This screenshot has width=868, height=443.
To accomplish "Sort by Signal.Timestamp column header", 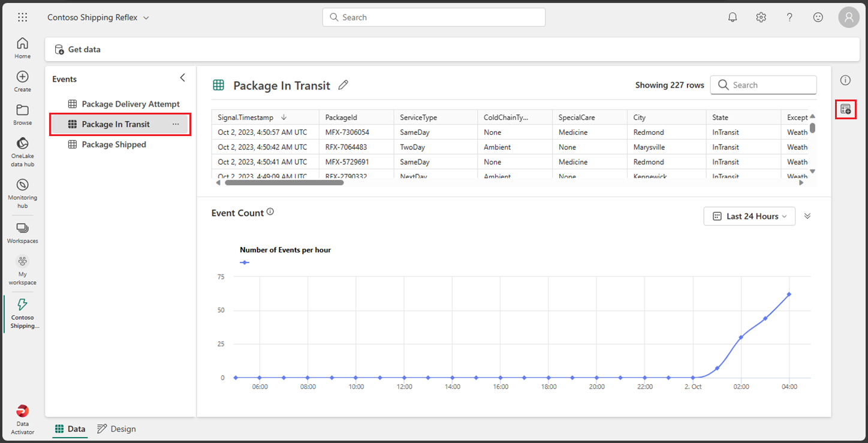I will click(x=265, y=117).
